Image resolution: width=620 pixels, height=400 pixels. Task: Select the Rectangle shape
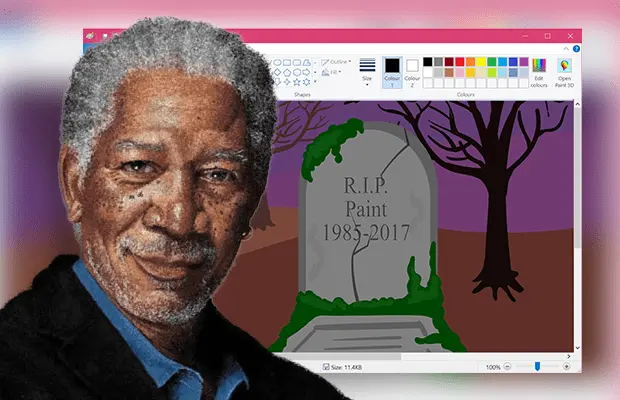(x=287, y=62)
